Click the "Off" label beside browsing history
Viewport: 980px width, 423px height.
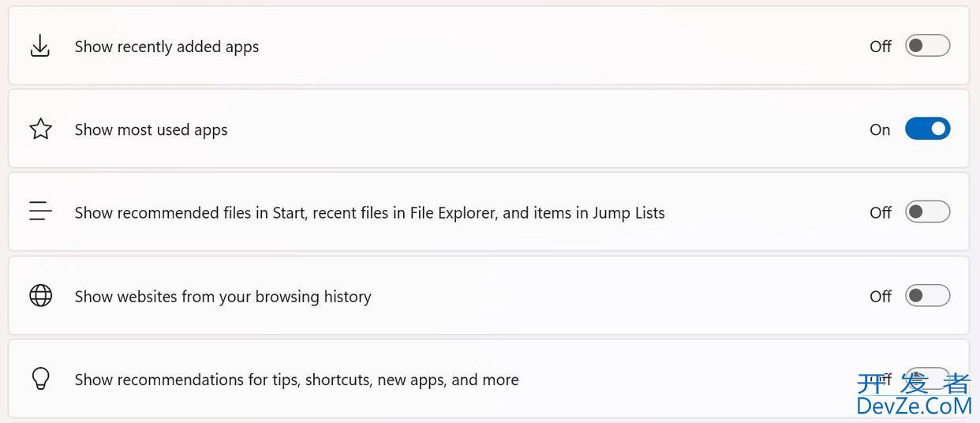(x=881, y=297)
